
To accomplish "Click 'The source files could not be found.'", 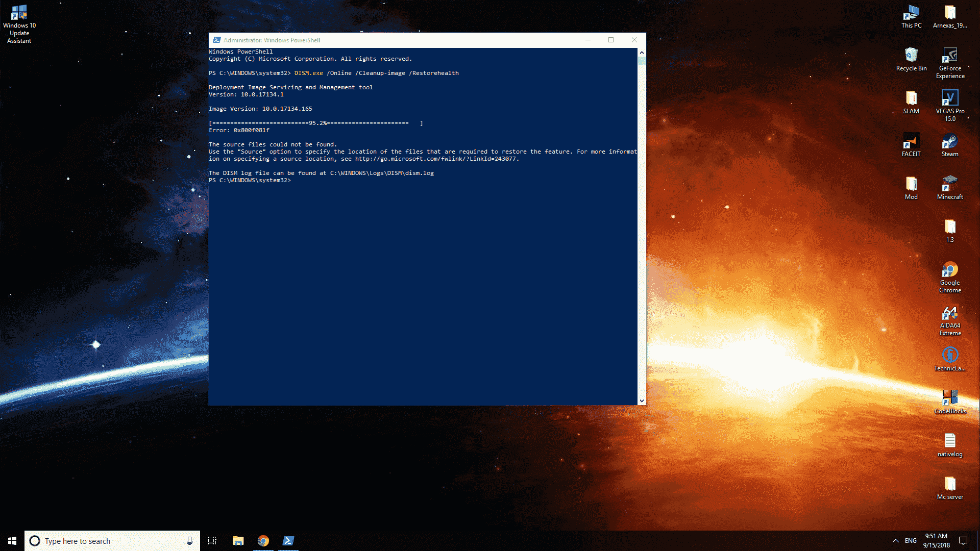I will (273, 144).
